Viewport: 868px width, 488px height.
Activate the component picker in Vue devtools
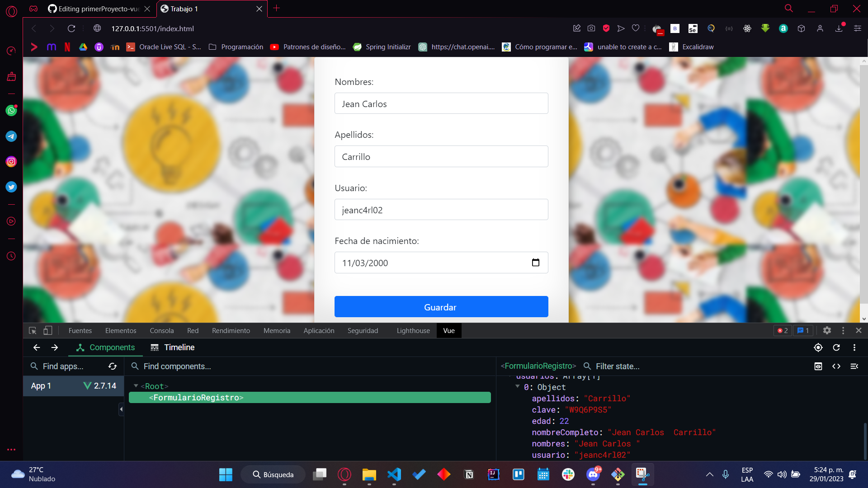(818, 347)
